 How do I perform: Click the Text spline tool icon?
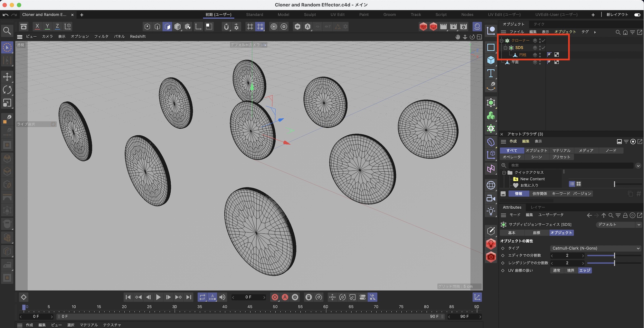491,74
